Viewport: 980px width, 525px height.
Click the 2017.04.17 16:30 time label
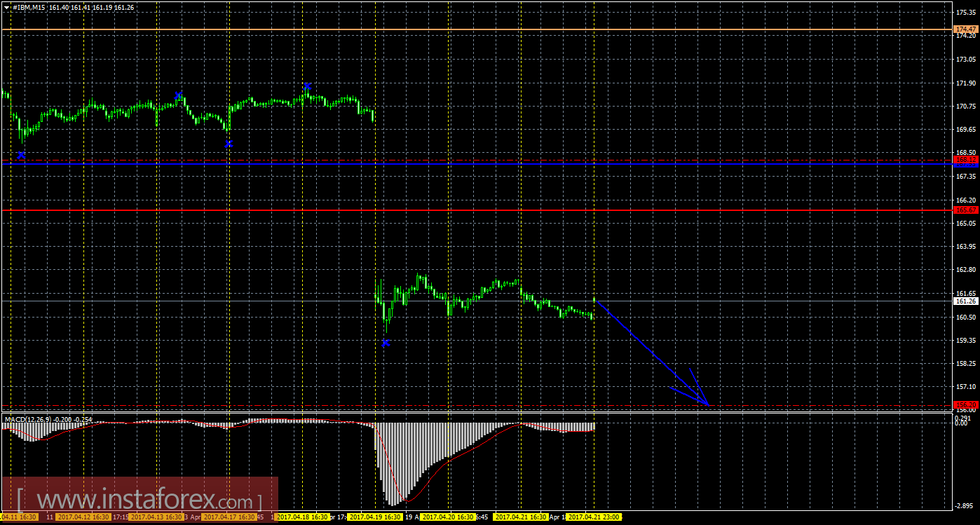(229, 517)
